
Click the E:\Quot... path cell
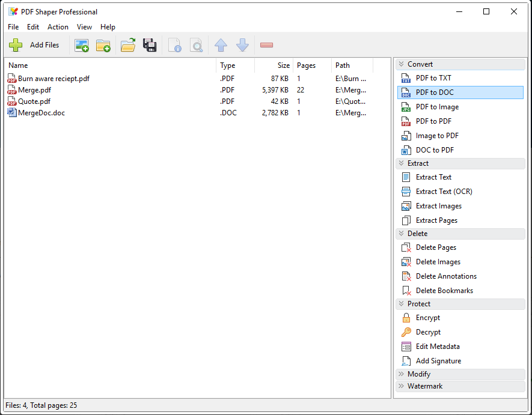tap(351, 101)
